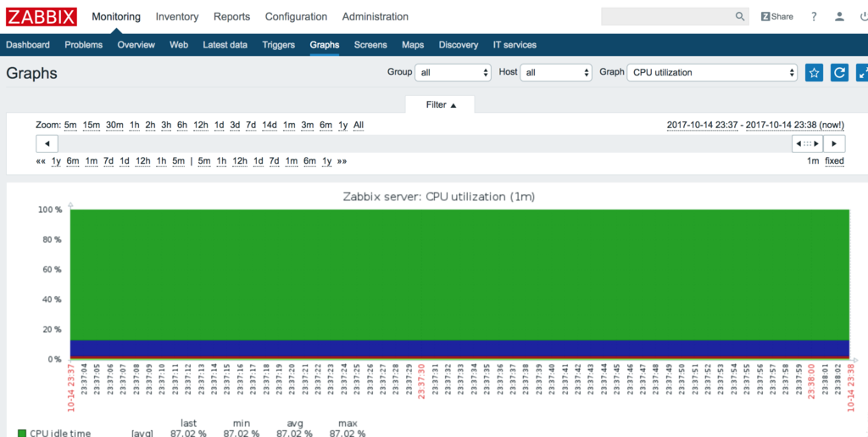This screenshot has height=437, width=868.
Task: Set zoom to 5m
Action: (70, 126)
